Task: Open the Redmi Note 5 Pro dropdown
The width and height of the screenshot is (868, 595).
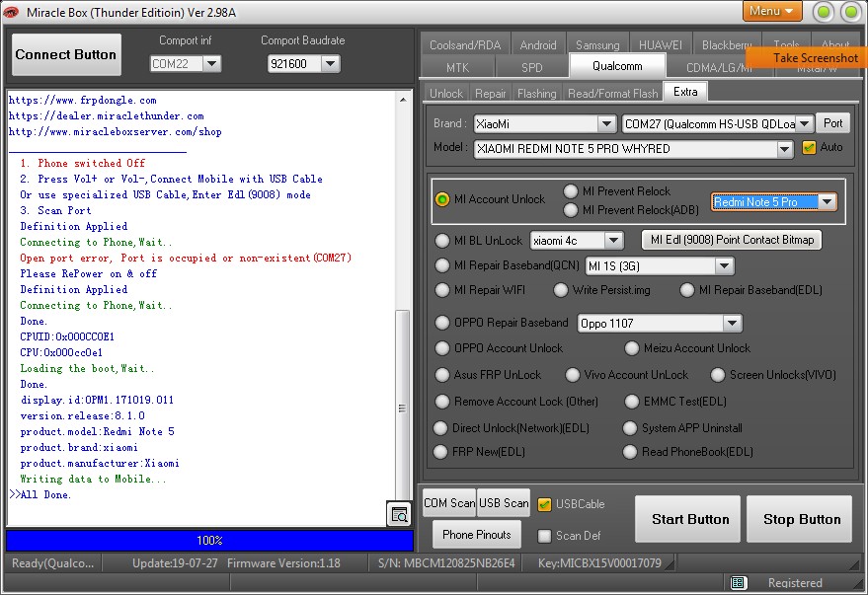Action: coord(828,202)
